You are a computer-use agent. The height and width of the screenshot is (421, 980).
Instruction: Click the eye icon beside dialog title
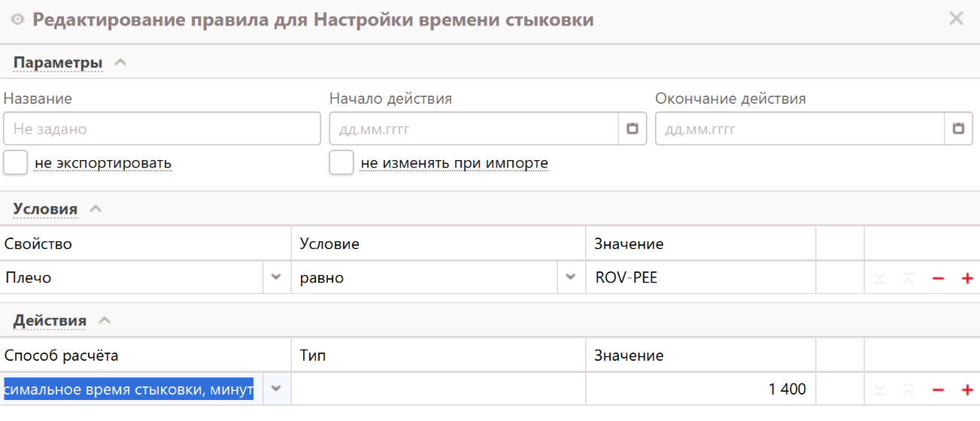17,20
